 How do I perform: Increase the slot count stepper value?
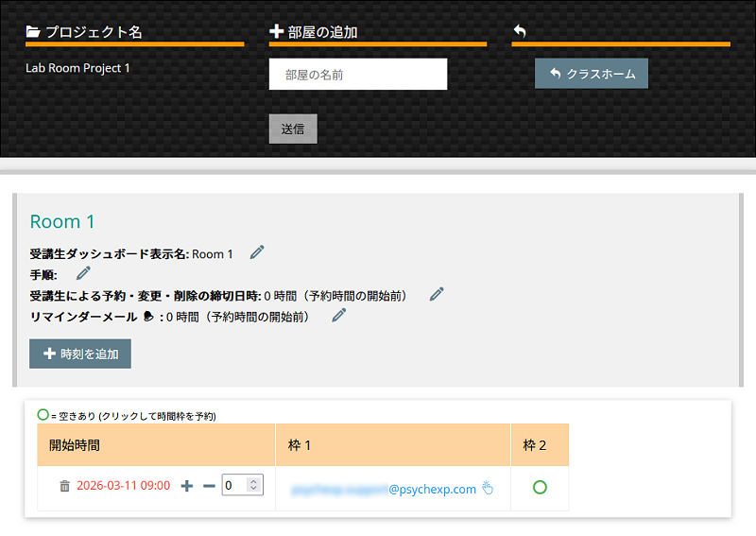[x=252, y=481]
